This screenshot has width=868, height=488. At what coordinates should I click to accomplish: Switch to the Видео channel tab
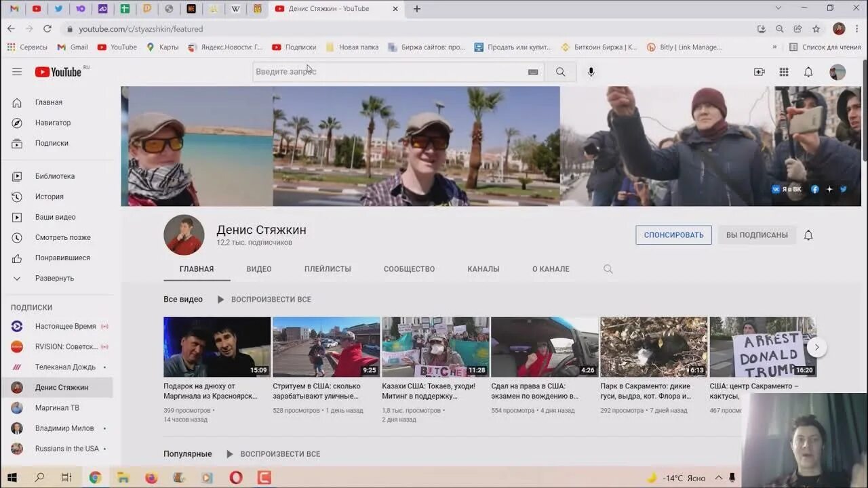(259, 269)
